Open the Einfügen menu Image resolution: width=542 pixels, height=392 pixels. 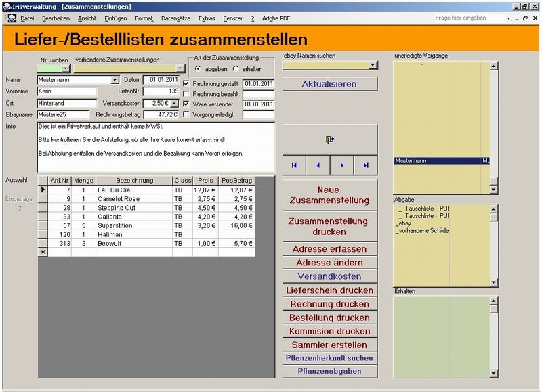pyautogui.click(x=115, y=18)
